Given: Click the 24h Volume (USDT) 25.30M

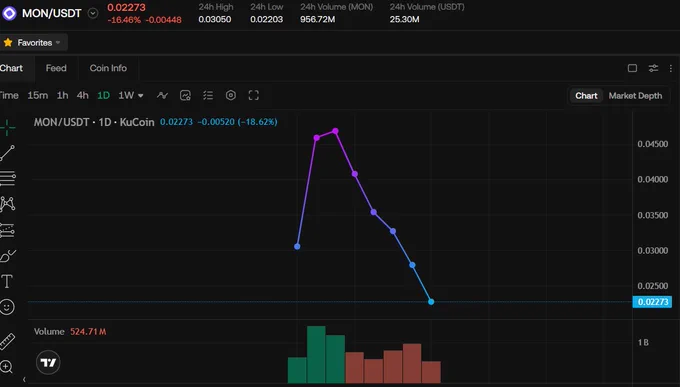Looking at the screenshot, I should point(404,20).
